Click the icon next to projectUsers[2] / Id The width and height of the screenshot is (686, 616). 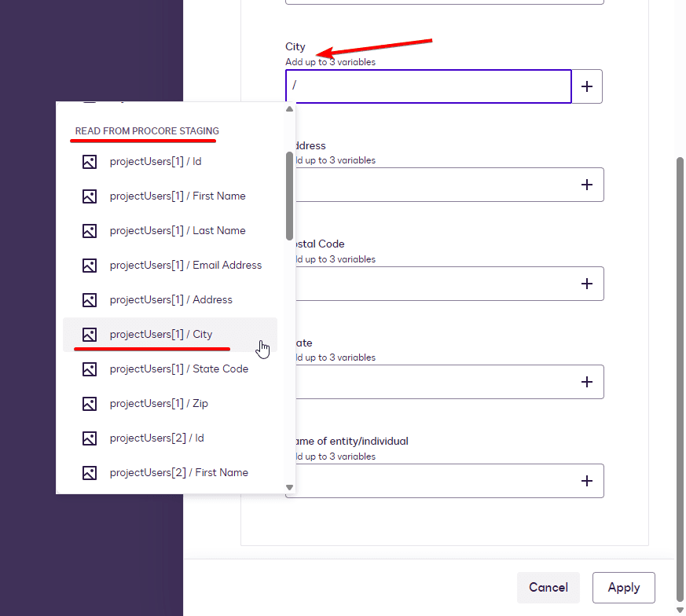90,438
